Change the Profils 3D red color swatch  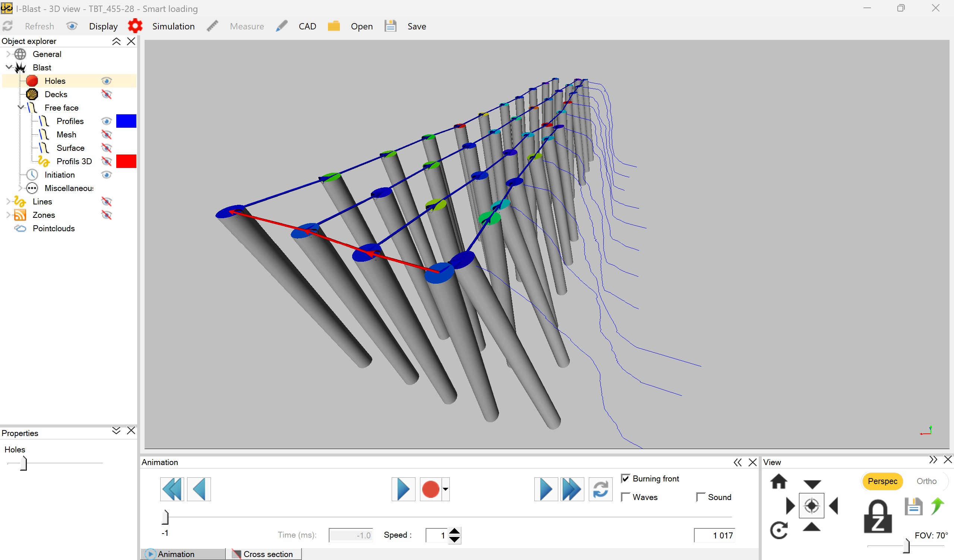point(126,161)
